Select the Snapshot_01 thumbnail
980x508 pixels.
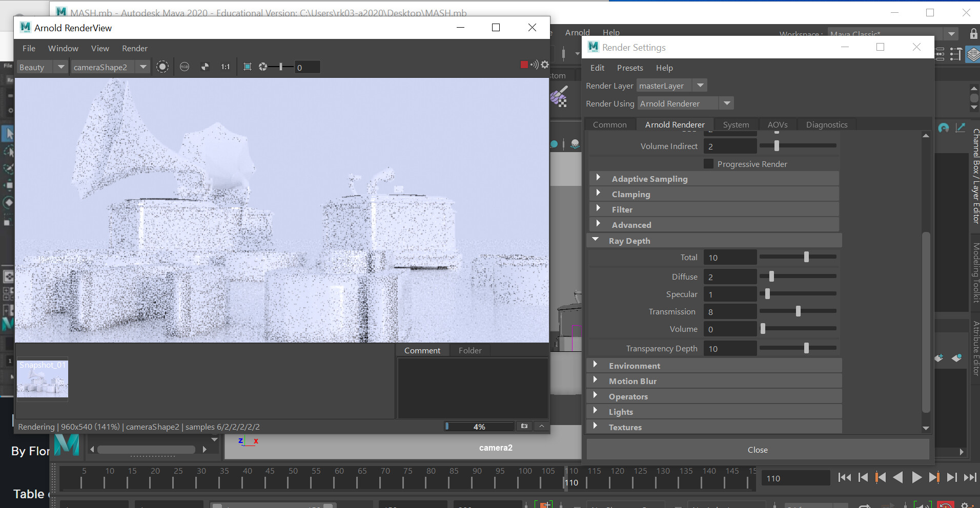coord(43,379)
